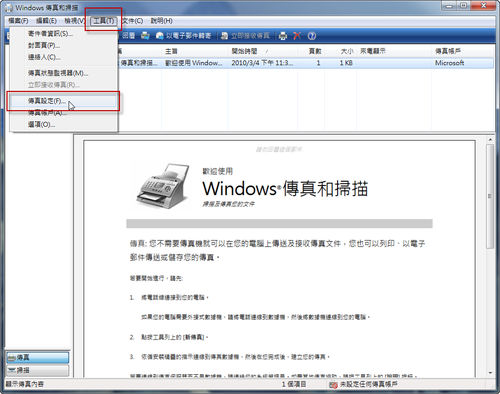This screenshot has width=500, height=394.
Task: Click the preview pane scroll up arrow
Action: pos(490,140)
